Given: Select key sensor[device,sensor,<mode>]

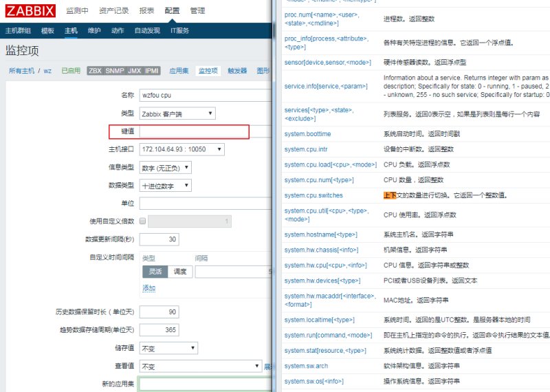Looking at the screenshot, I should 328,63.
